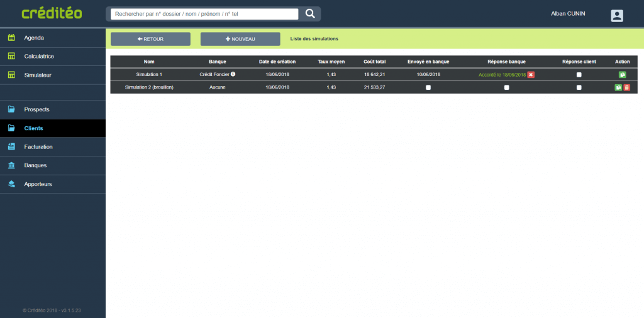Click the NOUVEAU button

point(240,39)
